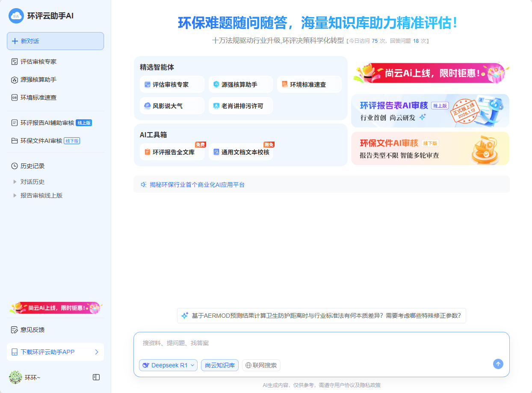This screenshot has height=393, width=532.
Task: Toggle the 尚云知识库 knowledge base option
Action: 220,365
